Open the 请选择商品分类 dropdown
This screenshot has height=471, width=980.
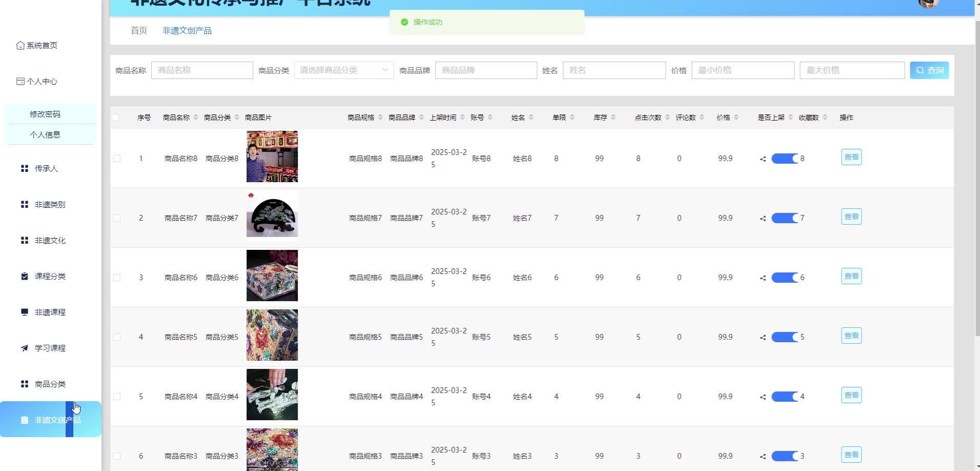coord(344,70)
